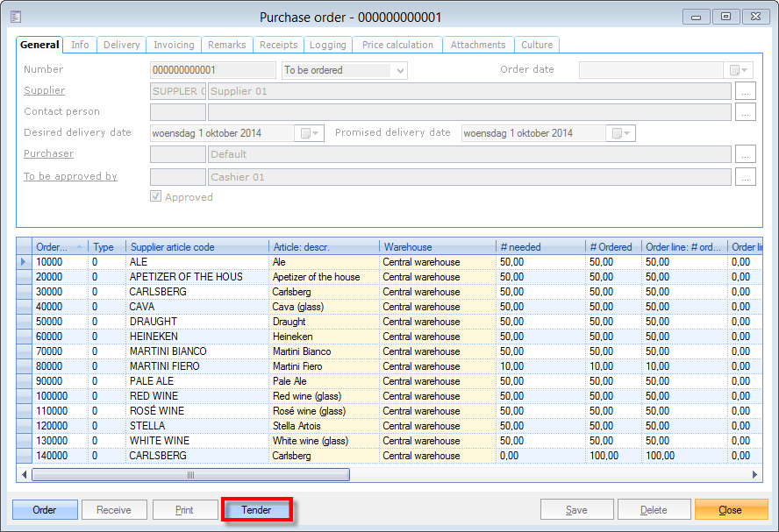Switch to the Price calculation tab

397,45
